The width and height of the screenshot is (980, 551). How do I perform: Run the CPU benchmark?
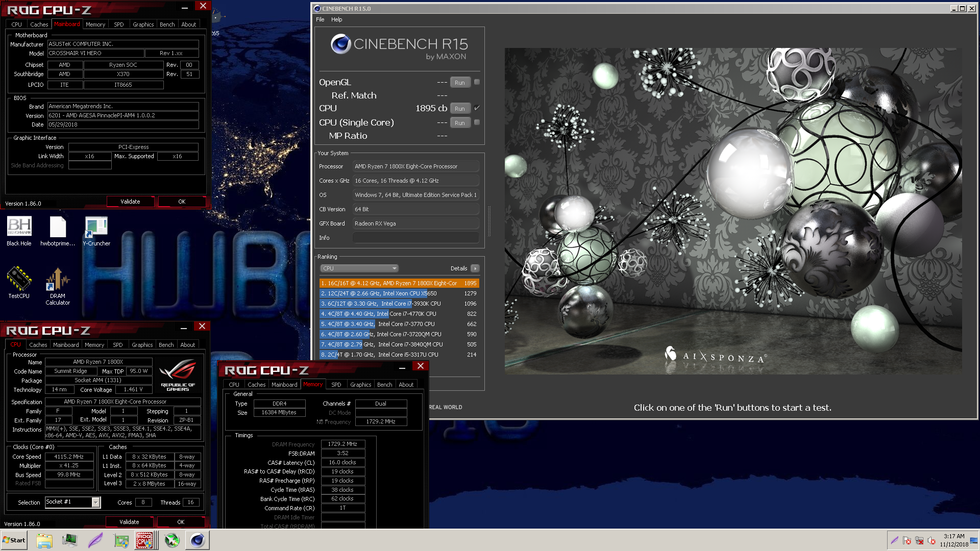(460, 108)
